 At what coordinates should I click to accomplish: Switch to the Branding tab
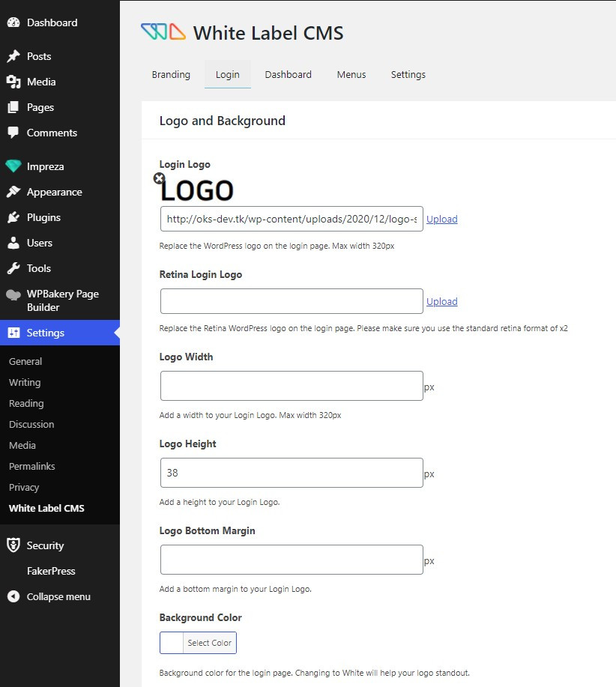click(x=171, y=74)
